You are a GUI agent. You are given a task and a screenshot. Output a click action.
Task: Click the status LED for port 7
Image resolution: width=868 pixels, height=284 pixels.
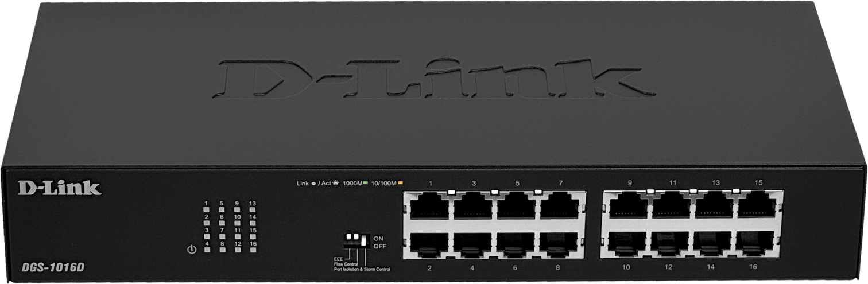click(x=222, y=236)
